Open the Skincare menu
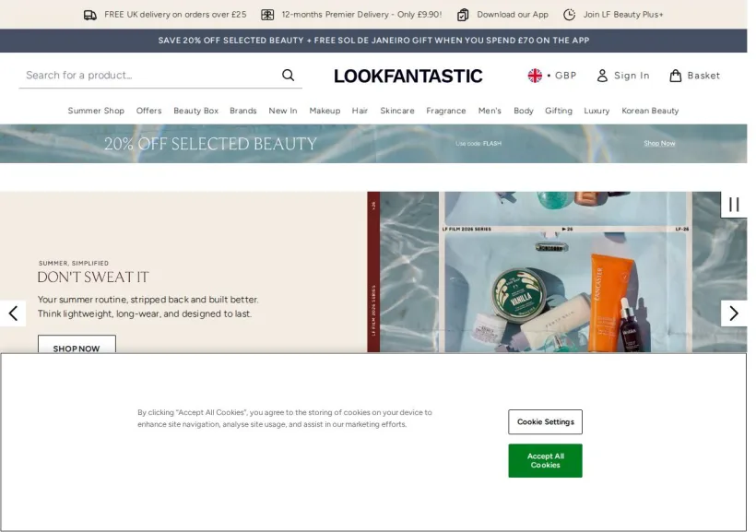This screenshot has height=532, width=756. coord(397,111)
